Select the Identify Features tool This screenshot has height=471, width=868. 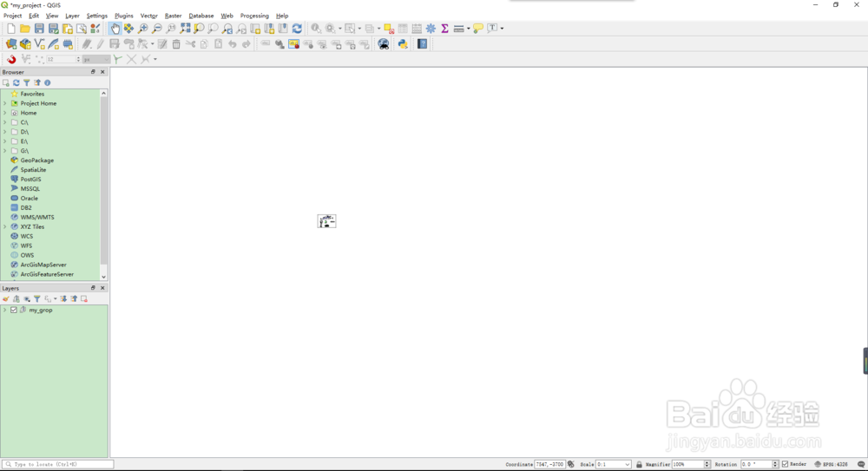tap(316, 29)
